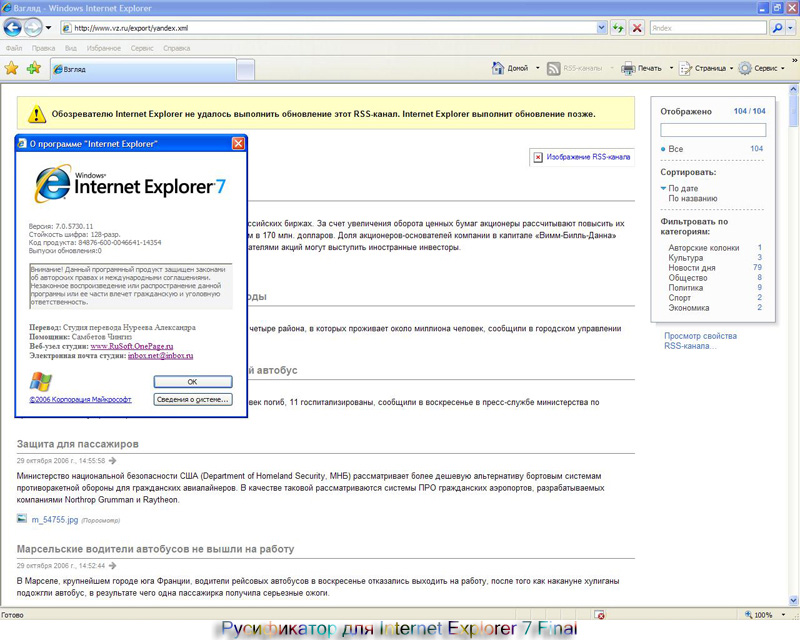Click the Add to Favorites star-plus icon
Image resolution: width=800 pixels, height=640 pixels.
pyautogui.click(x=34, y=68)
